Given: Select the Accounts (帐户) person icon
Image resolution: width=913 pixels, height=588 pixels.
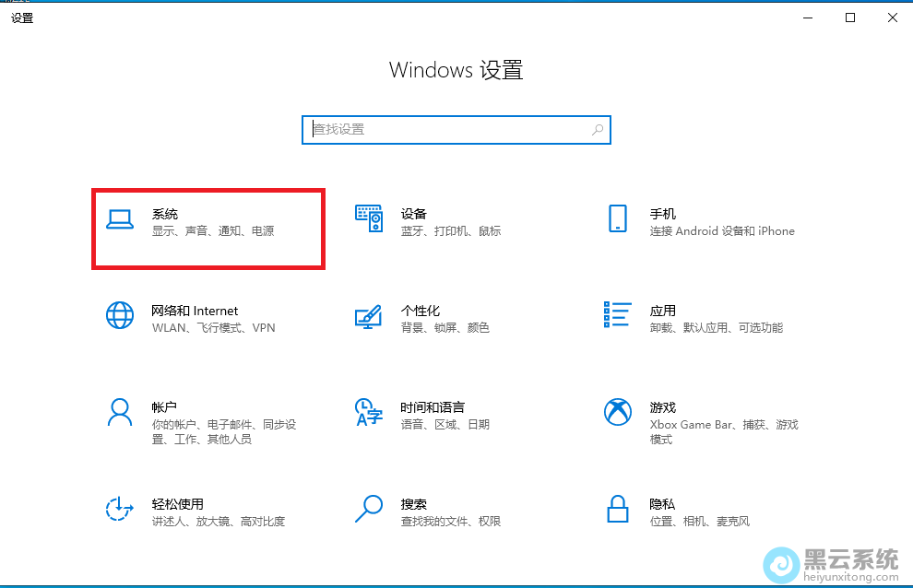Looking at the screenshot, I should tap(120, 412).
